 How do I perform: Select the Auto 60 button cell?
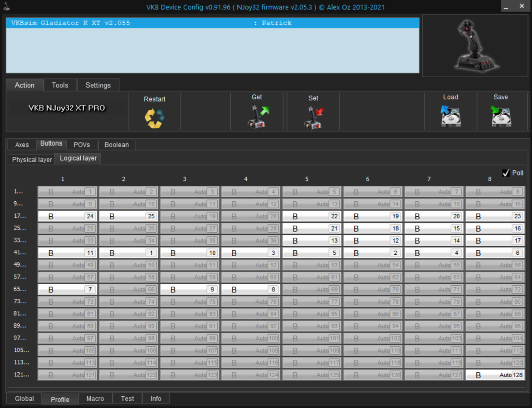pyautogui.click(x=251, y=277)
